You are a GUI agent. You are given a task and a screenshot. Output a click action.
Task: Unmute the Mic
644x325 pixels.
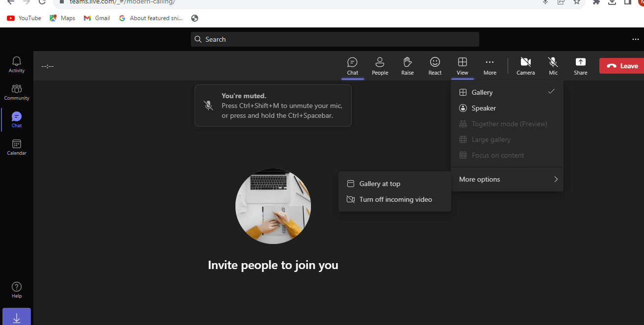(553, 66)
